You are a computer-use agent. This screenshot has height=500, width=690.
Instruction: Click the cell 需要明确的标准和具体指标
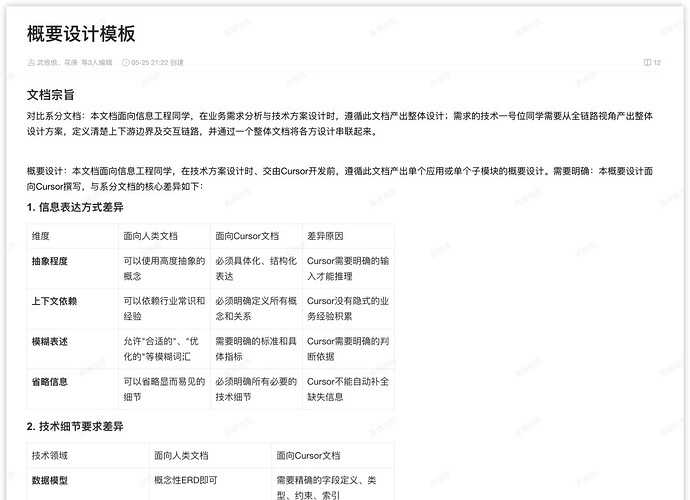257,349
